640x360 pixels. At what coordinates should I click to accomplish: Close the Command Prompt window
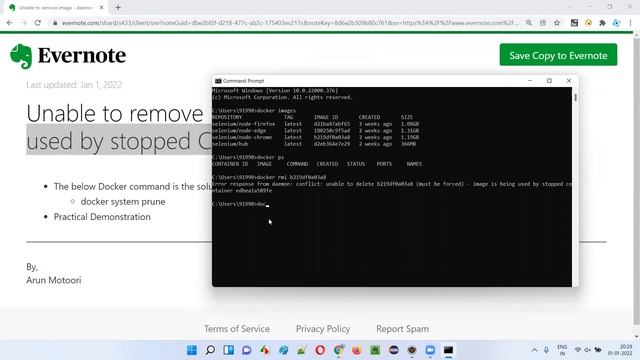[569, 81]
